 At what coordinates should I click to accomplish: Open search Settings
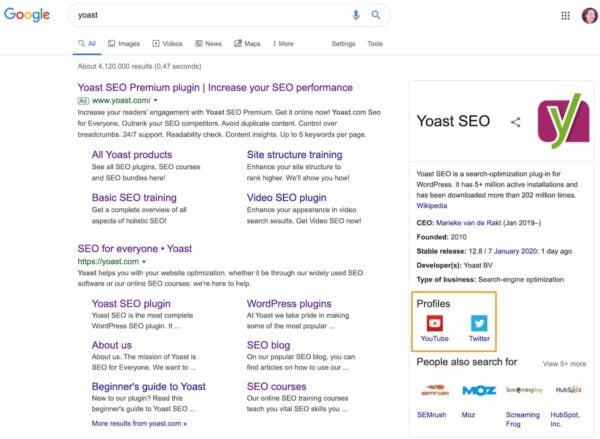click(343, 44)
